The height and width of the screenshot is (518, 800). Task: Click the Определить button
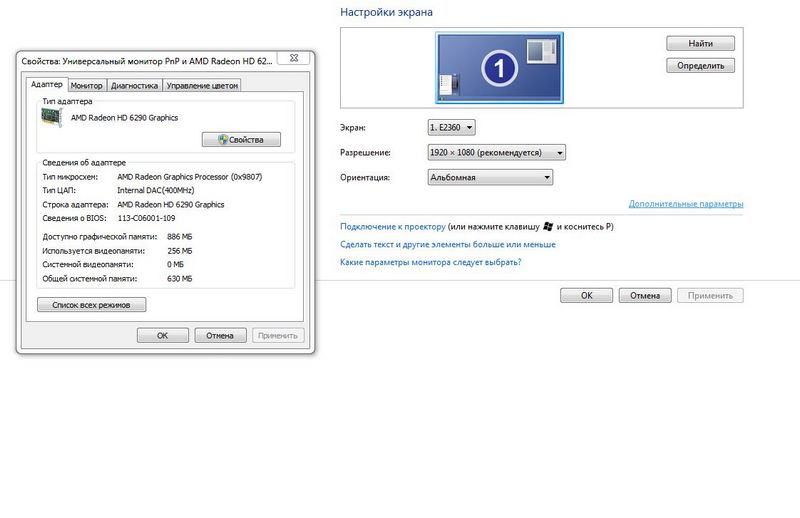click(x=700, y=66)
